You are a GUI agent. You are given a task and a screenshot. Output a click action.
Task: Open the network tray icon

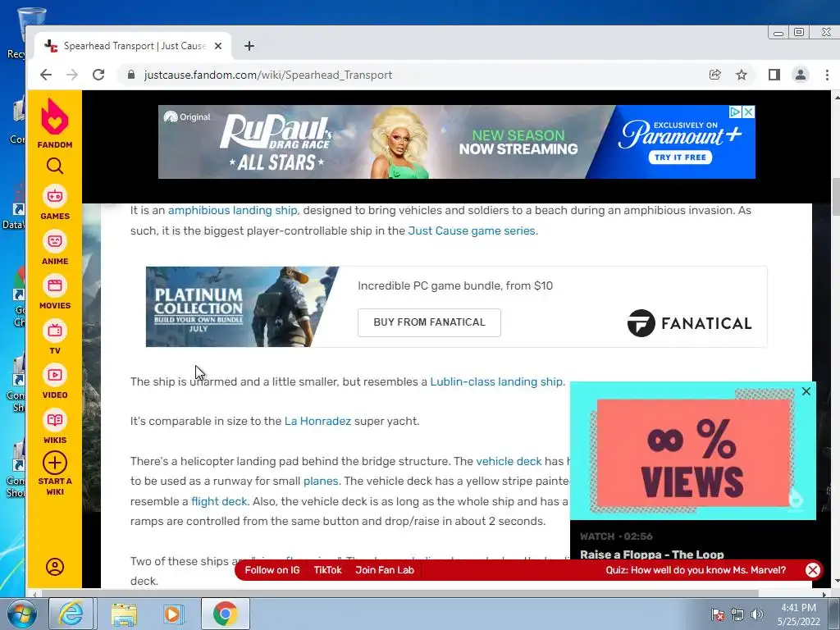737,614
